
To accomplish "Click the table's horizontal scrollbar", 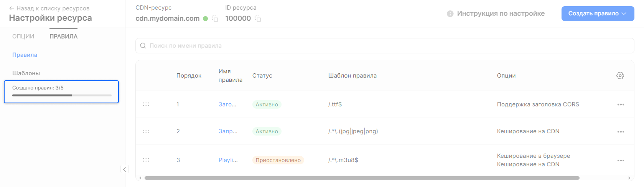I will 362,178.
